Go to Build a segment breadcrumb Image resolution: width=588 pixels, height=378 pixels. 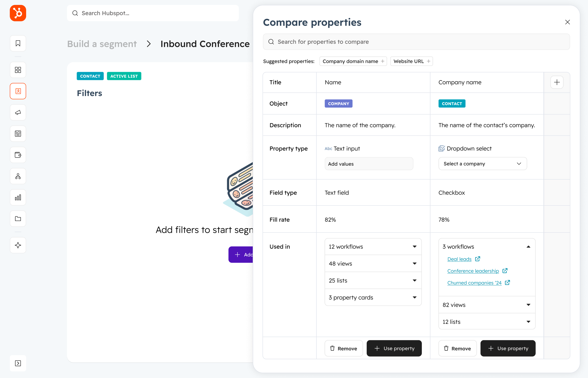pos(102,44)
